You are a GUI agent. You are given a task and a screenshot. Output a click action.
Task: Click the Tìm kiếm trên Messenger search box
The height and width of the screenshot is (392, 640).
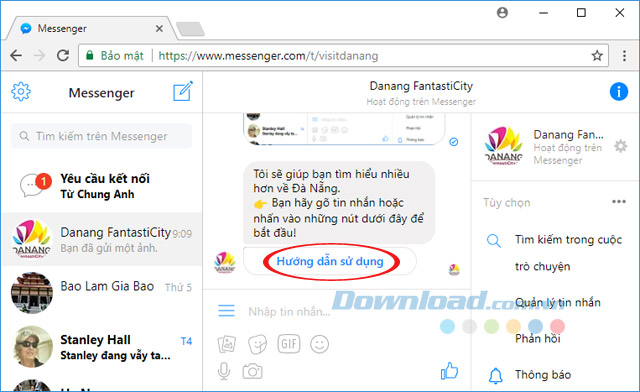tap(101, 136)
